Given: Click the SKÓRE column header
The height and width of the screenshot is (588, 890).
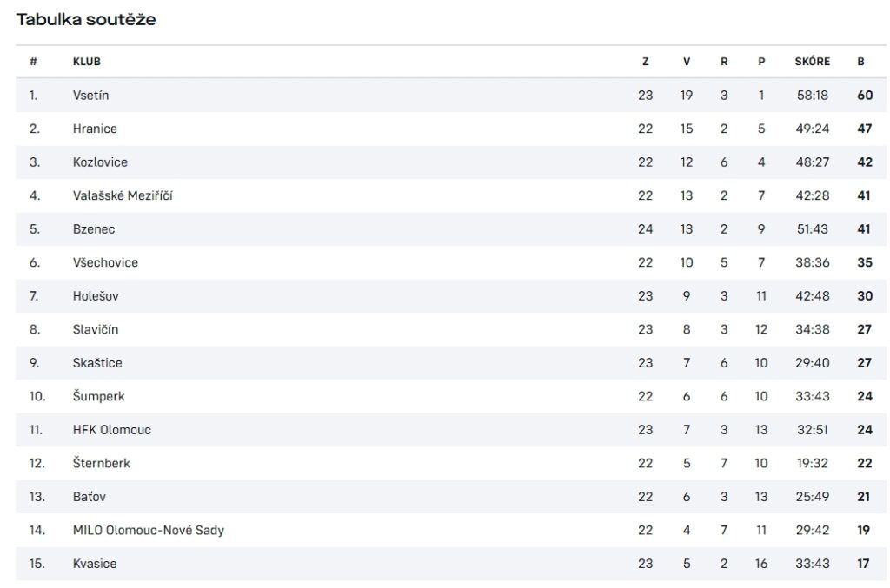Looking at the screenshot, I should click(x=813, y=62).
